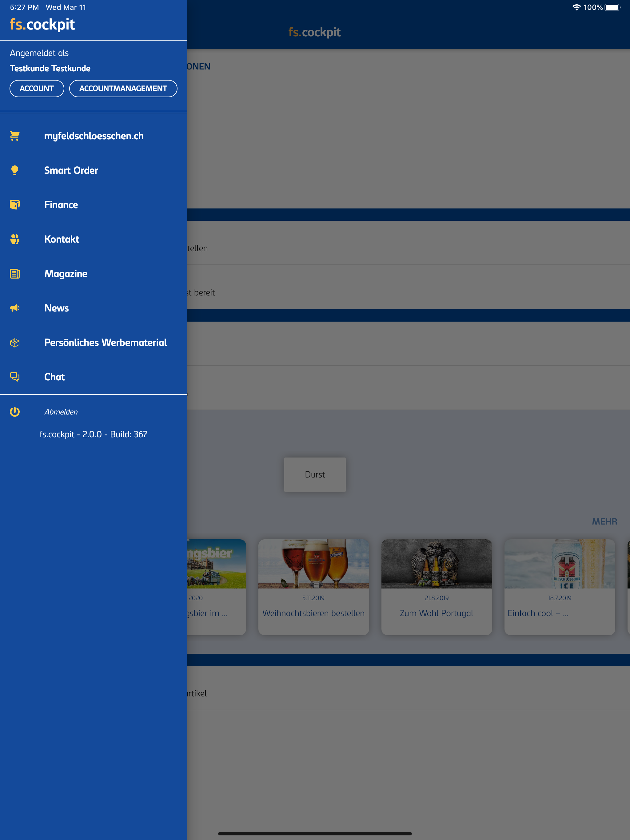Select Magazine in sidebar
The image size is (630, 840).
94,273
